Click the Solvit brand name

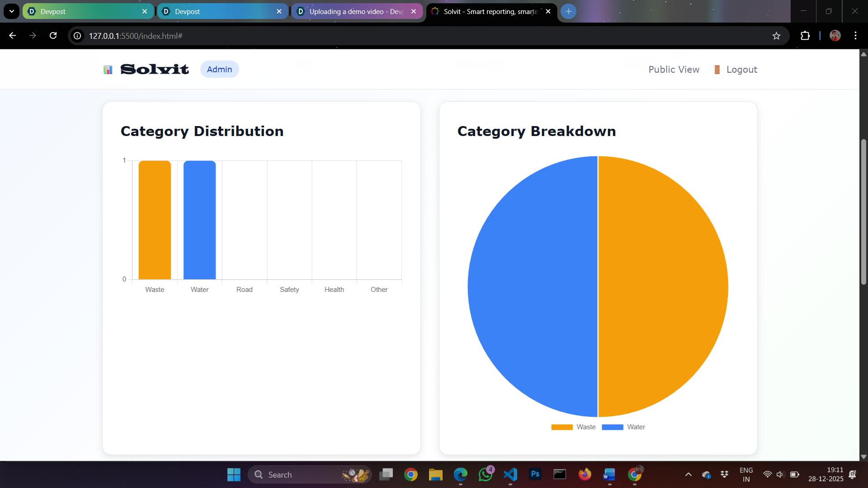pyautogui.click(x=155, y=69)
